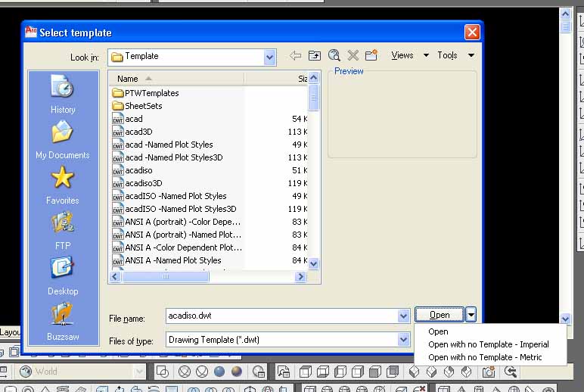584x392 pixels.
Task: Select the acad -Named Plot Styles file
Action: (x=163, y=145)
